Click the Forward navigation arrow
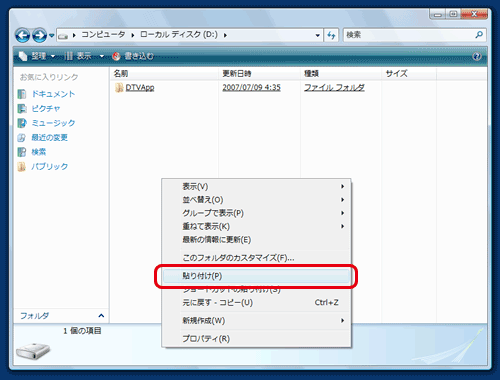 point(40,35)
